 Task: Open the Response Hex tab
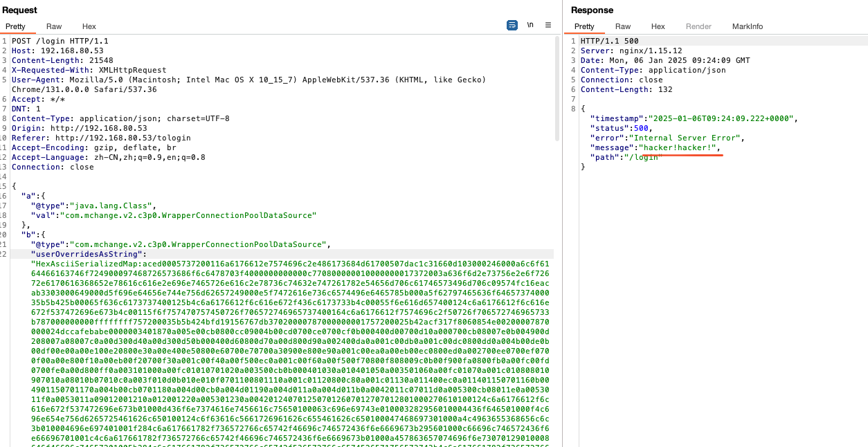point(658,26)
